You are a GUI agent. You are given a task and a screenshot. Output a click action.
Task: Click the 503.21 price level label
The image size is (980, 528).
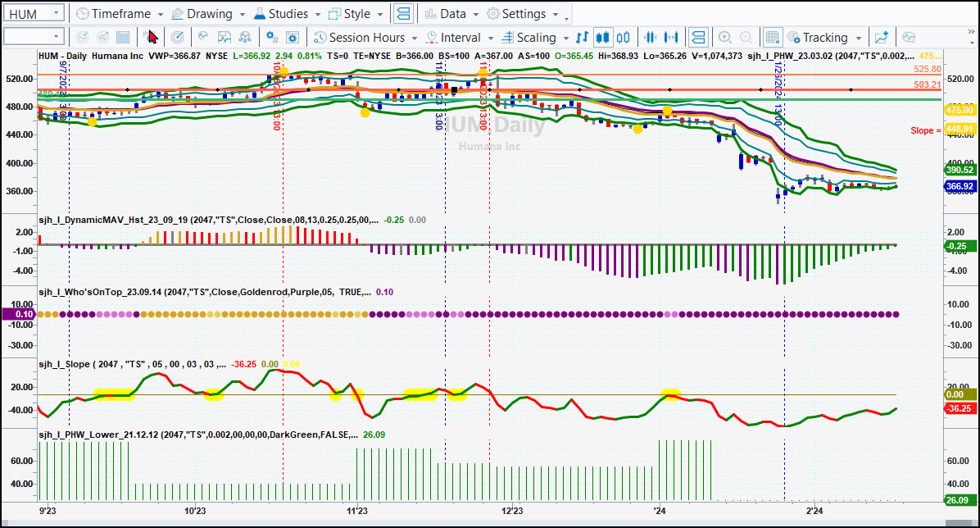[x=928, y=84]
